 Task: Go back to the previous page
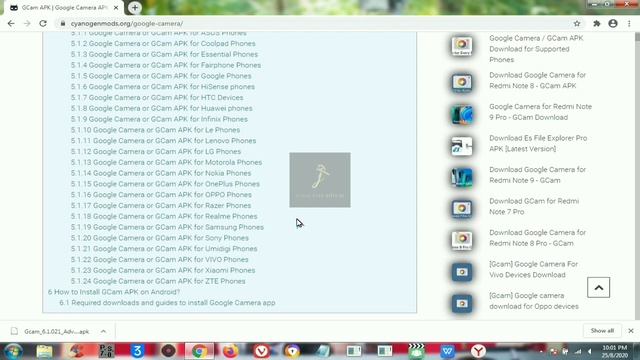(x=11, y=24)
